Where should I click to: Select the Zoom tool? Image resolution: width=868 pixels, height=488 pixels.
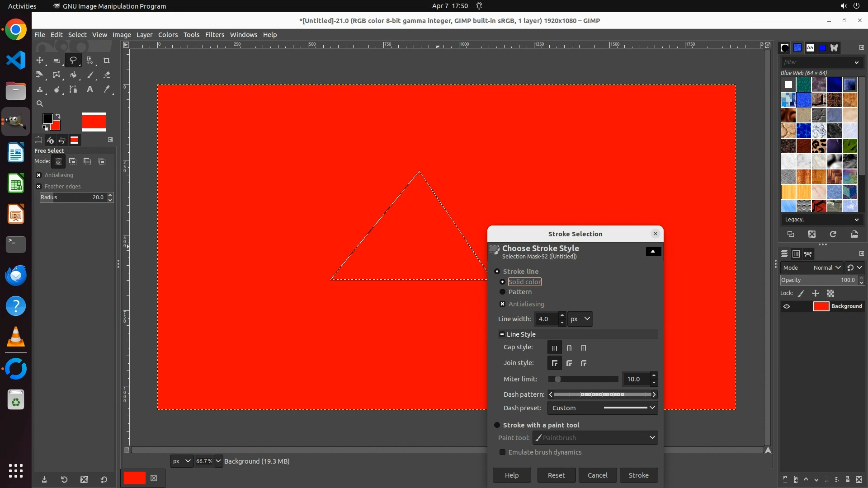coord(40,103)
